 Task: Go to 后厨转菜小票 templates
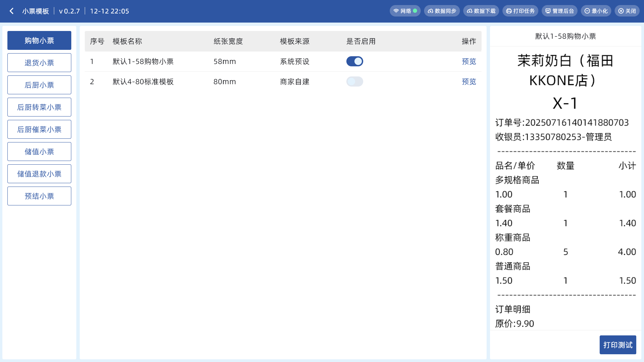[x=39, y=107]
